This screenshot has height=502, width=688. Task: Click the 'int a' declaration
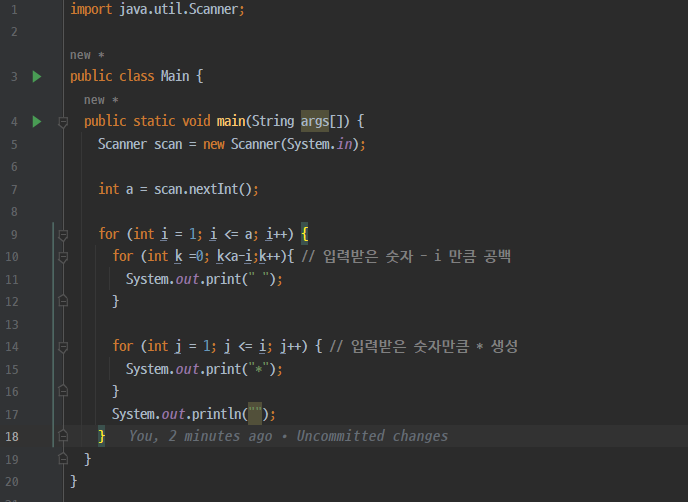point(115,189)
